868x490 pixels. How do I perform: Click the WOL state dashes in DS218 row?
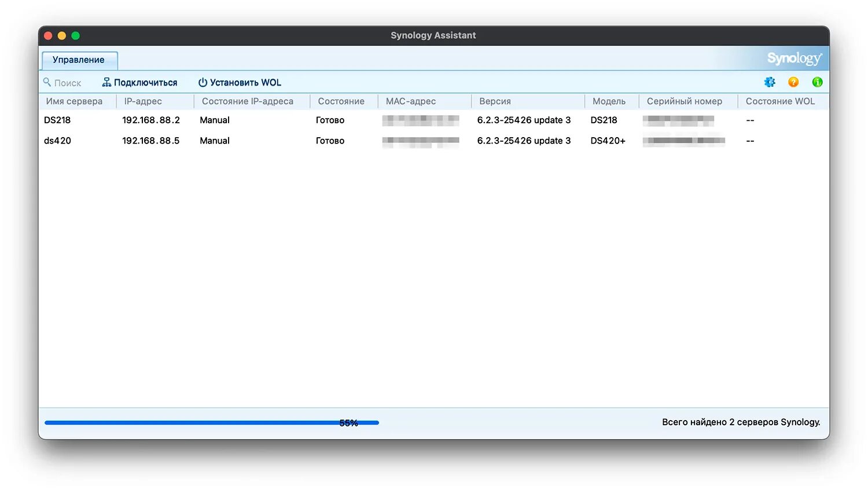[x=750, y=120]
